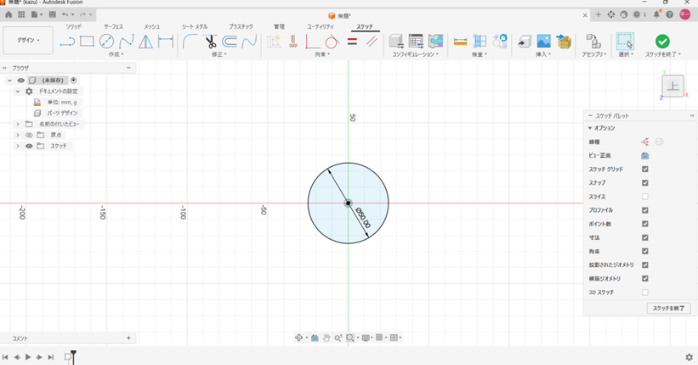The height and width of the screenshot is (365, 698).
Task: Open the configuration table icon
Action: 416,41
